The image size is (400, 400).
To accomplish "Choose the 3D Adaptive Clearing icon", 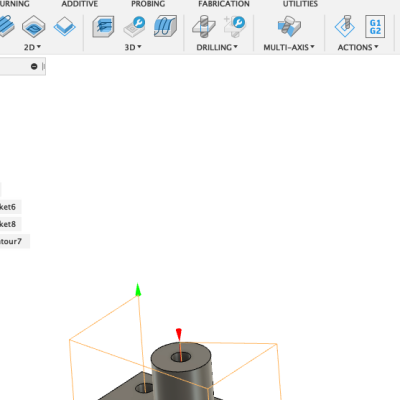I will 103,26.
